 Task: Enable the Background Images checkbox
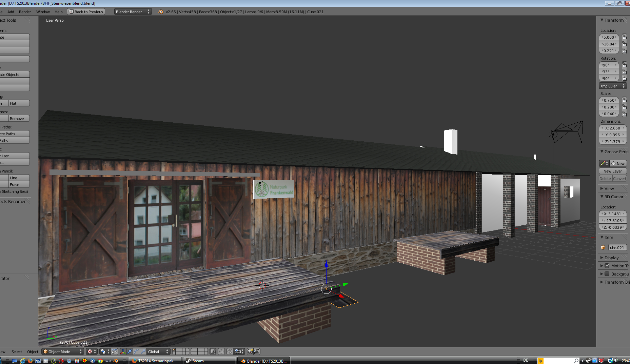[607, 274]
